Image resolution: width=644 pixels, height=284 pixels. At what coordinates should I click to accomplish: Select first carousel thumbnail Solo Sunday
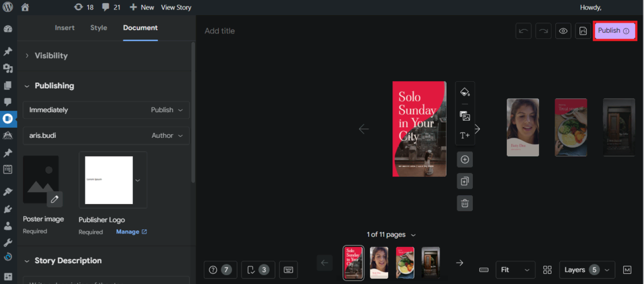point(353,263)
